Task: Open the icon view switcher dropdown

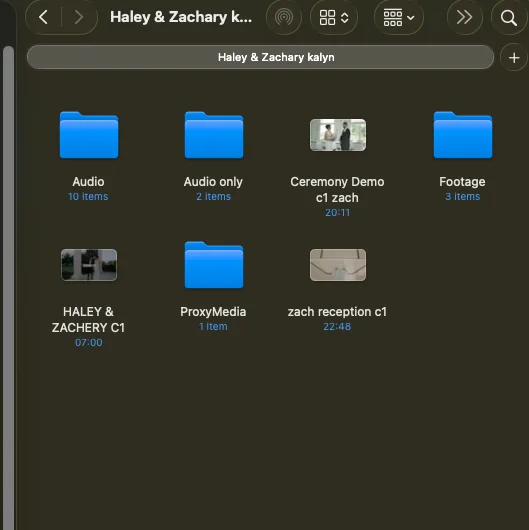Action: [334, 17]
